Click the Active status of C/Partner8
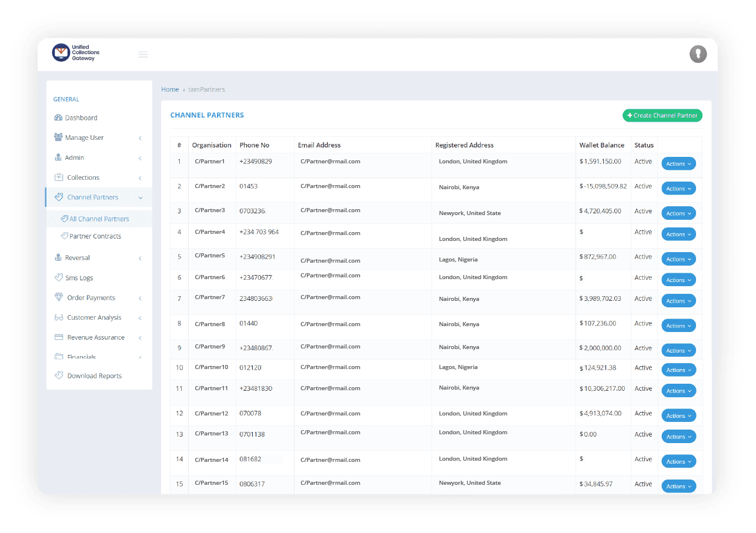The image size is (756, 533). point(643,323)
